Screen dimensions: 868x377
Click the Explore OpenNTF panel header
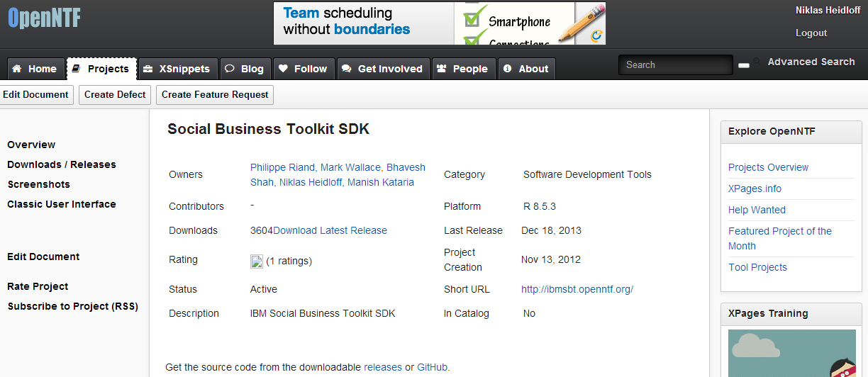[791, 131]
